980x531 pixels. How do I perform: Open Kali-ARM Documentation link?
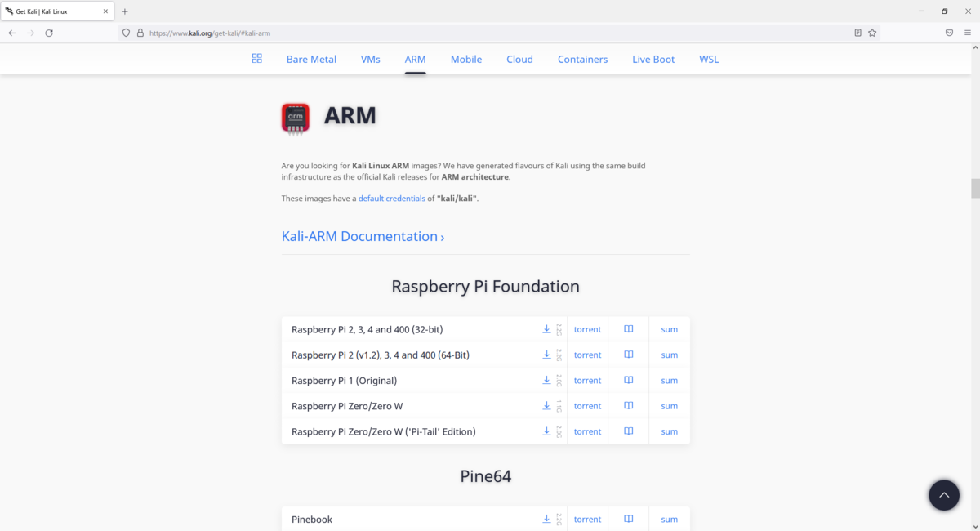click(x=363, y=236)
